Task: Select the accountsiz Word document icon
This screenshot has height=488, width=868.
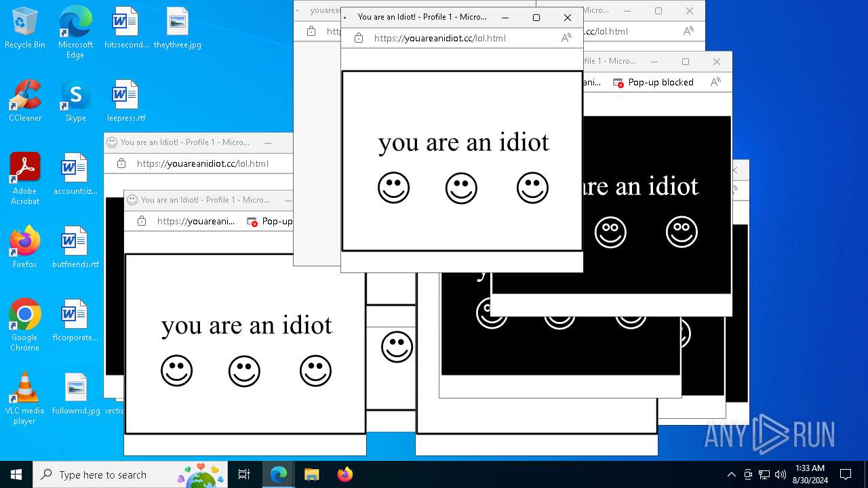Action: pyautogui.click(x=75, y=175)
